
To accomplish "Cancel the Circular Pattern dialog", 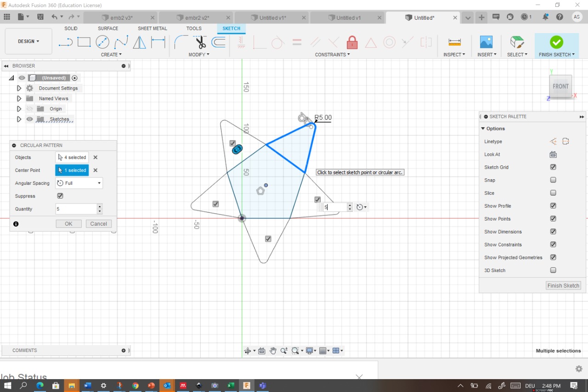I will pos(98,224).
